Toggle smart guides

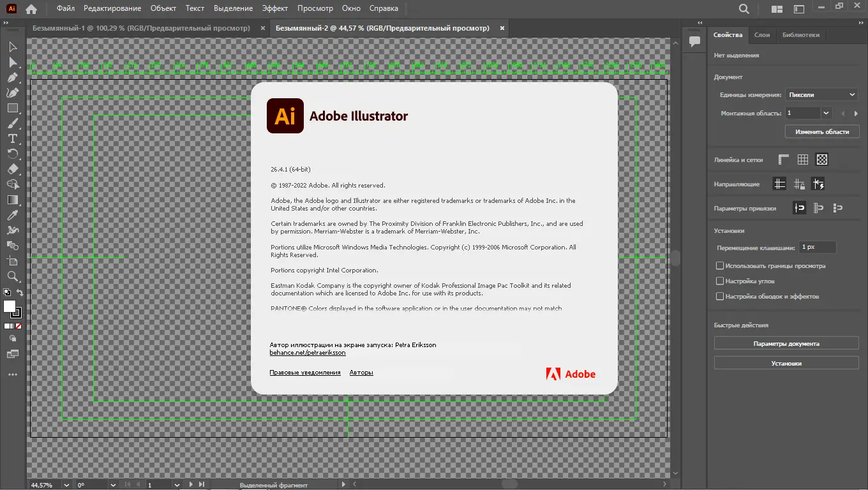pos(818,184)
